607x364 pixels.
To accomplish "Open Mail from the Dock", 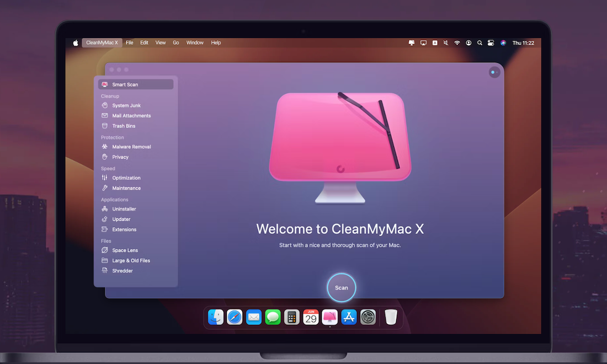I will tap(254, 317).
